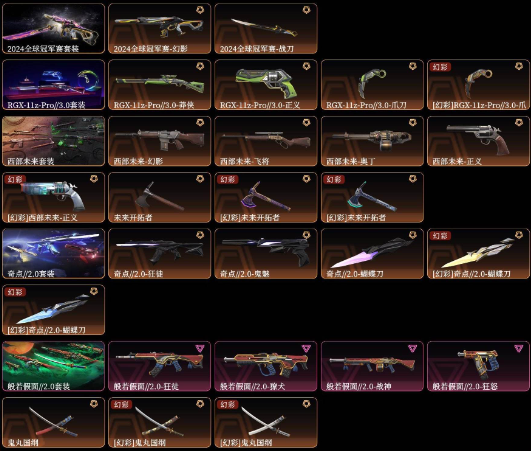Screen dimensions: 531x451
Task: Pick the blue 幻彩 奇点//2.0 butterfly knife
Action: [54, 310]
